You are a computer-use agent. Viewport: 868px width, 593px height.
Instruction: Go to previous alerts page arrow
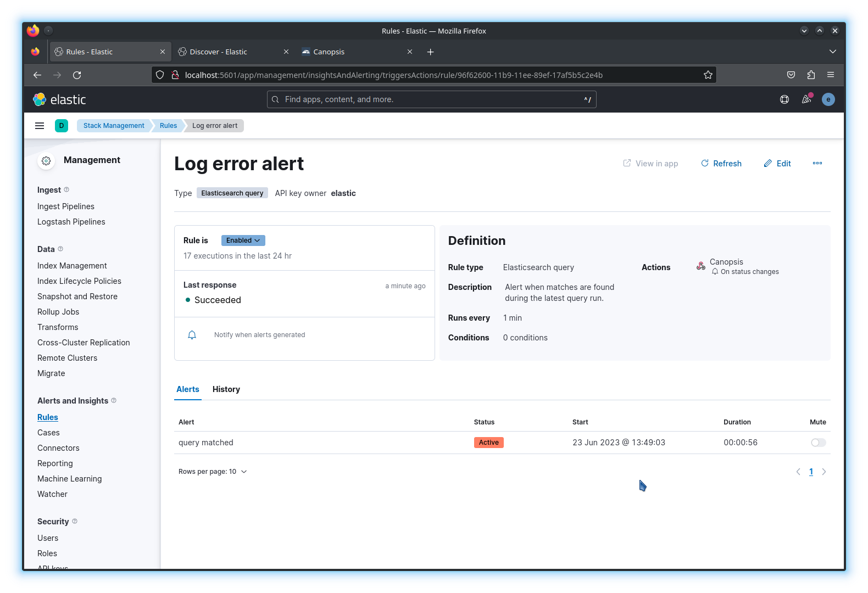click(798, 472)
